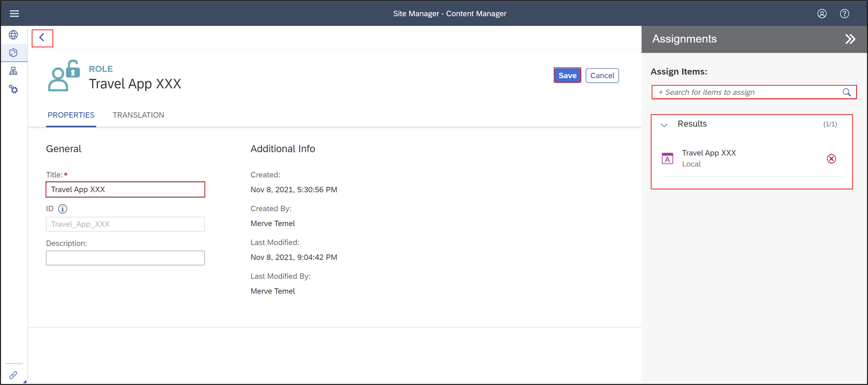Remove the Travel App XXX assignment
The width and height of the screenshot is (868, 385).
point(831,159)
